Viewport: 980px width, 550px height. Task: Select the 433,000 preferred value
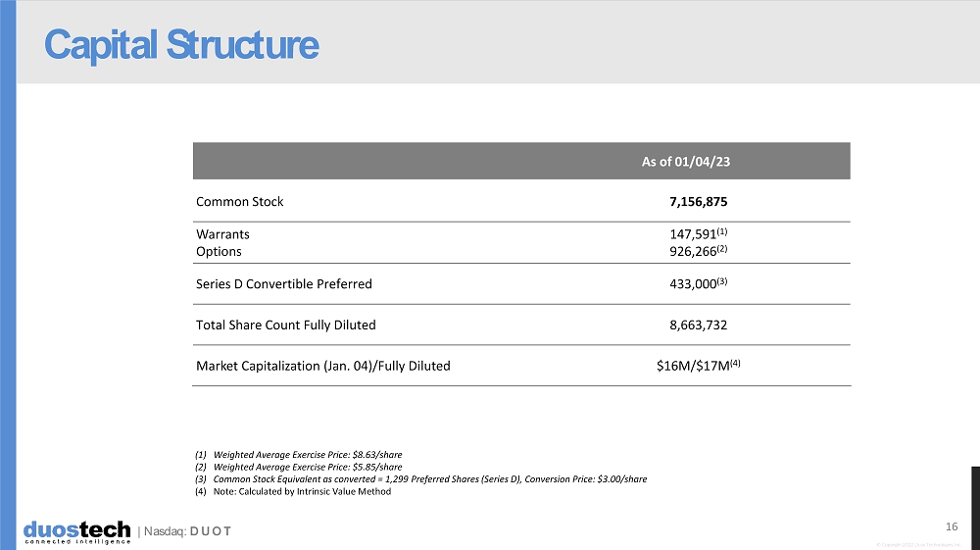[690, 284]
